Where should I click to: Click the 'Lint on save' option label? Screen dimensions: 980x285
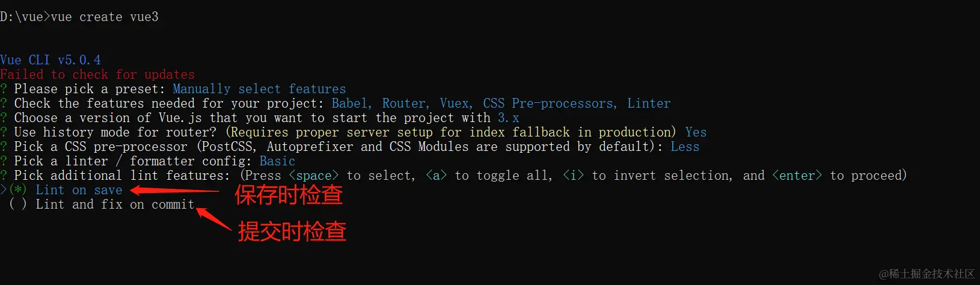(x=79, y=190)
